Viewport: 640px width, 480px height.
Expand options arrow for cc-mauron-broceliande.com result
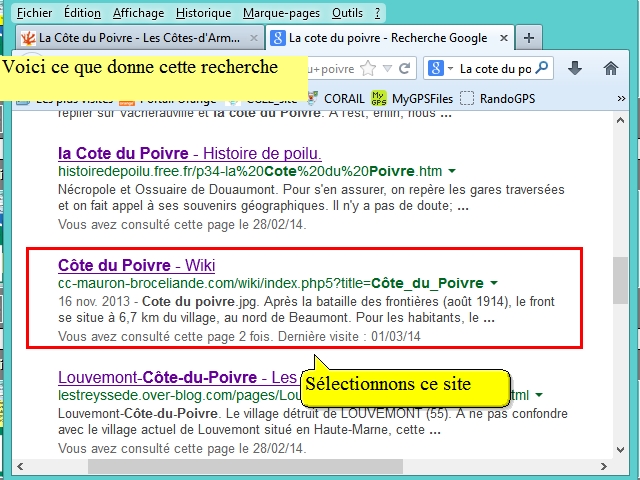click(x=494, y=284)
